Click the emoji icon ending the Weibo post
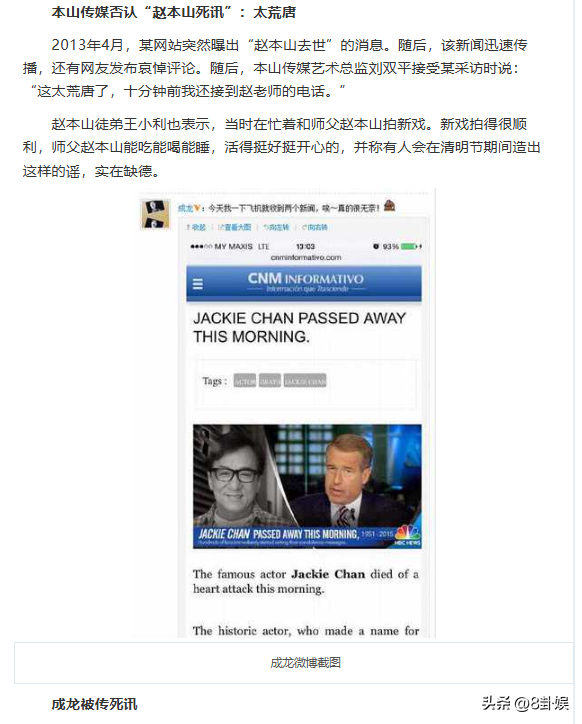582x724 pixels. click(x=390, y=206)
